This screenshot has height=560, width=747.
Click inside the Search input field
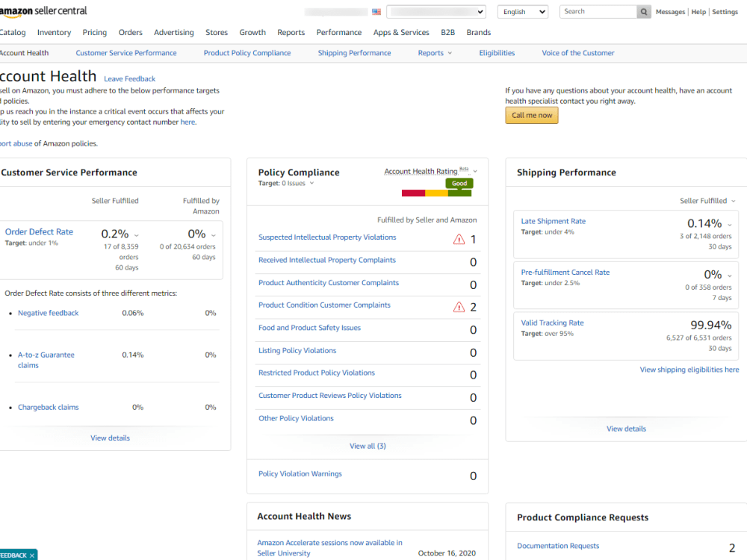(598, 11)
